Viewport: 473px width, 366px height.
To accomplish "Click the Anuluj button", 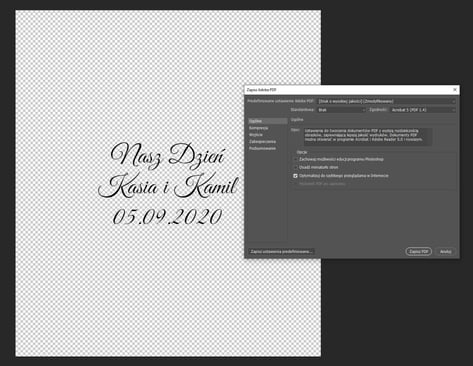I will click(x=446, y=252).
